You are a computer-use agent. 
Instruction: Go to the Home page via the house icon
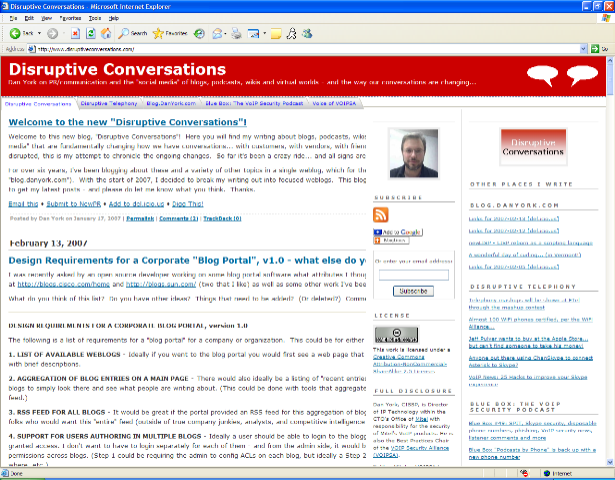106,33
